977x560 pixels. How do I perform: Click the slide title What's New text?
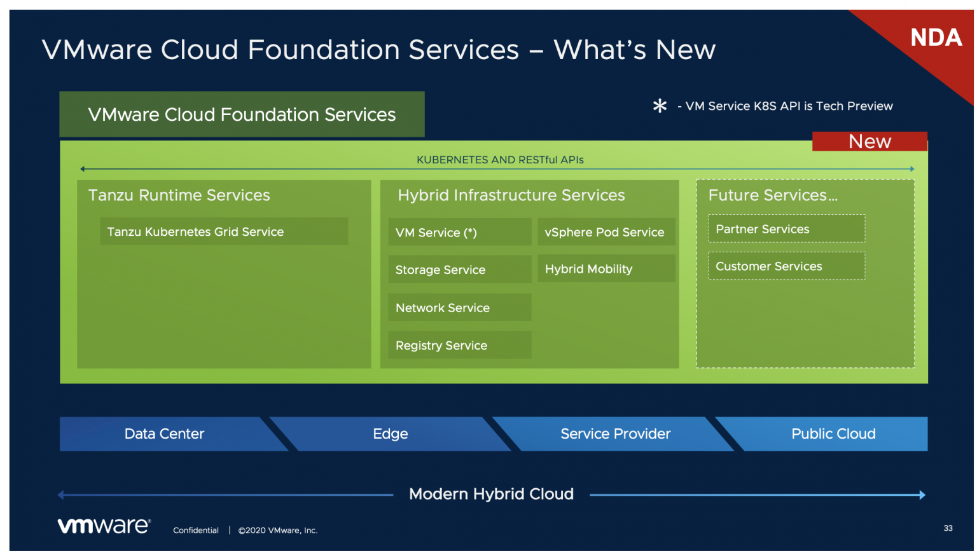coord(635,50)
